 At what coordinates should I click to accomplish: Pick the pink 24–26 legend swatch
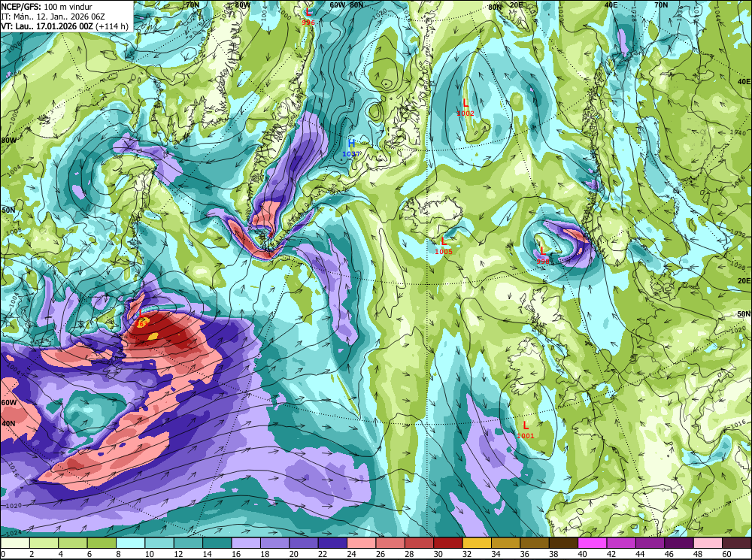coord(362,543)
